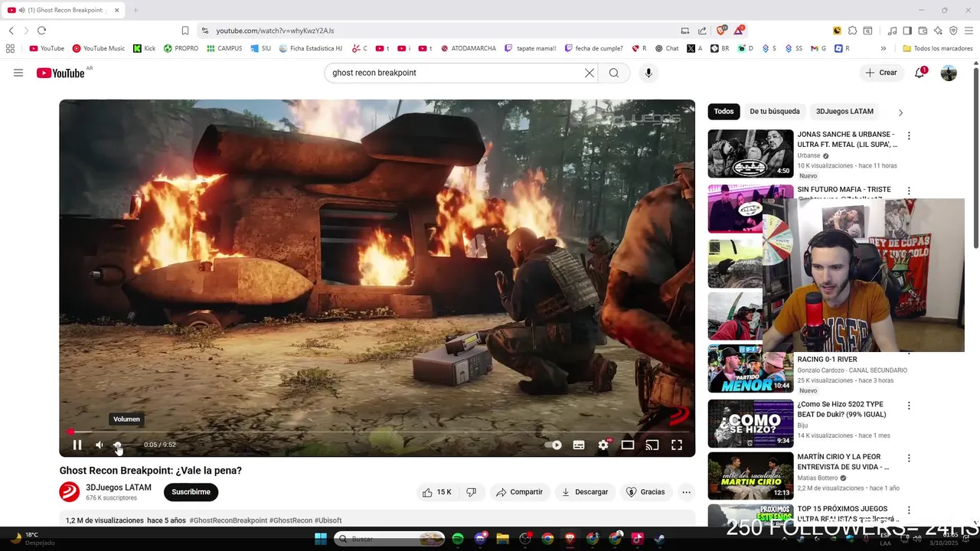Show more filter chips with the arrow
The width and height of the screenshot is (980, 551).
900,112
